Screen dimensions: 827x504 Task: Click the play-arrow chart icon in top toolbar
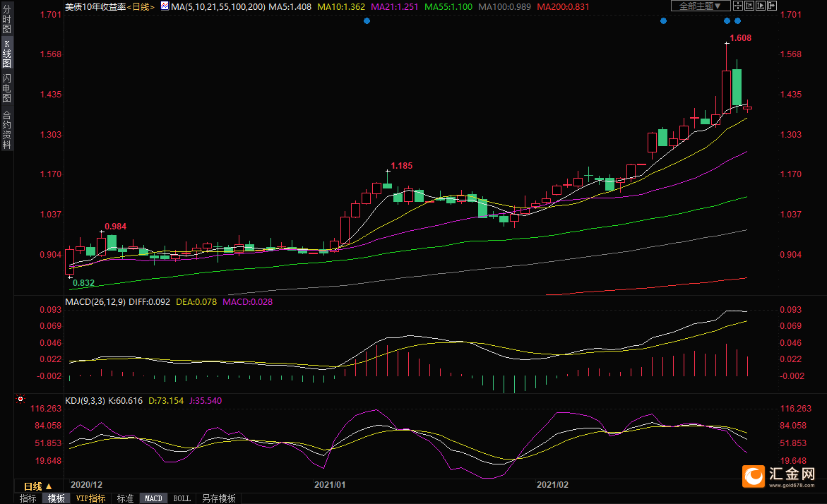point(761,6)
